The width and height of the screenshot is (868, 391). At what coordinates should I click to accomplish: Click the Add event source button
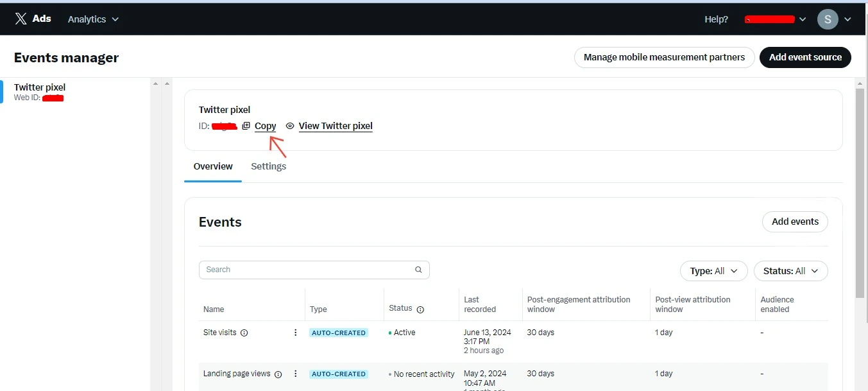[x=805, y=57]
